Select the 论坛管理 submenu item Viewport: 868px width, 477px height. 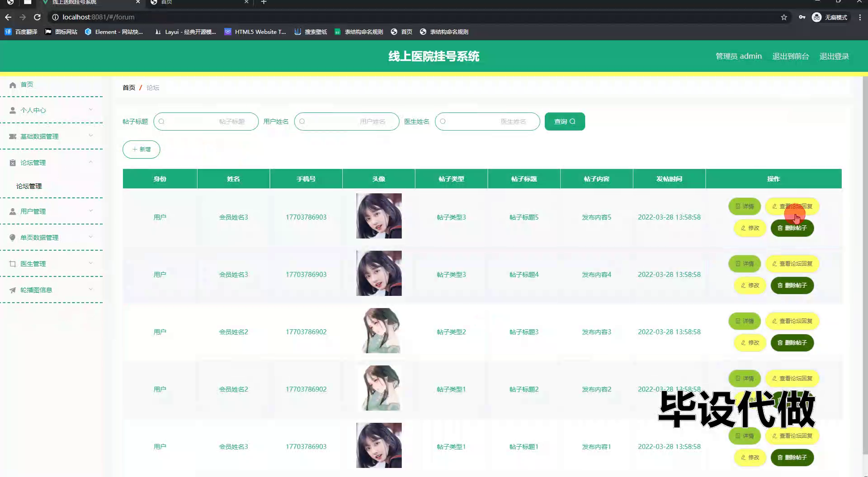tap(29, 186)
